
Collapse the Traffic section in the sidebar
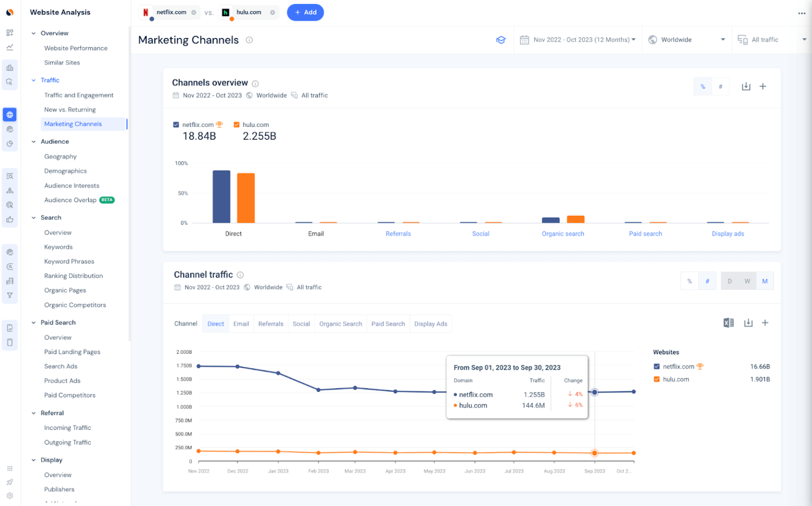click(x=33, y=80)
